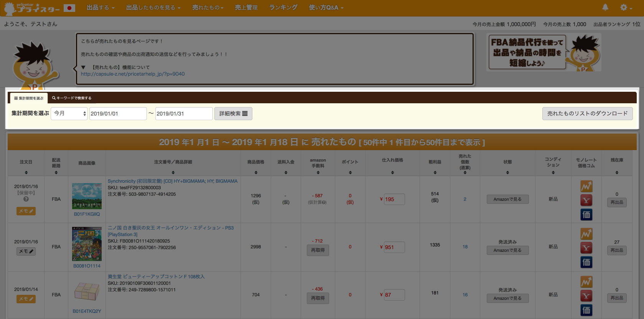Screen dimensions: 644x319
Task: Click メモ button for ニノ国 order
Action: pos(26,251)
